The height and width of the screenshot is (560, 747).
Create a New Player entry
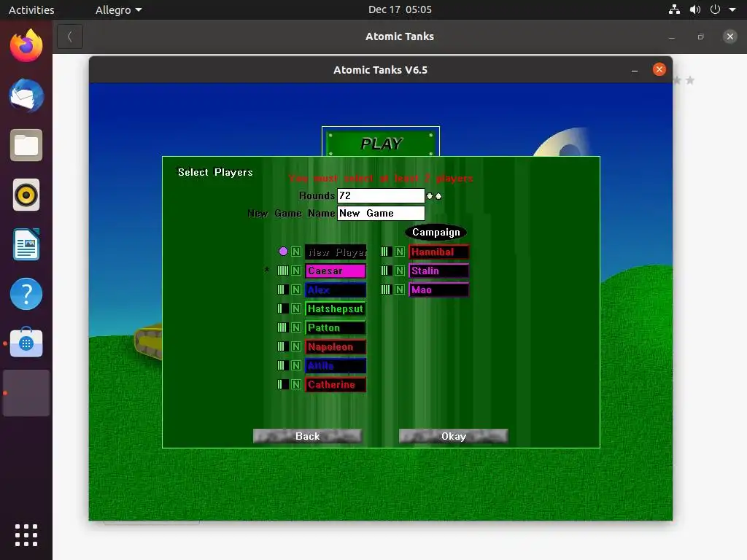(x=336, y=252)
